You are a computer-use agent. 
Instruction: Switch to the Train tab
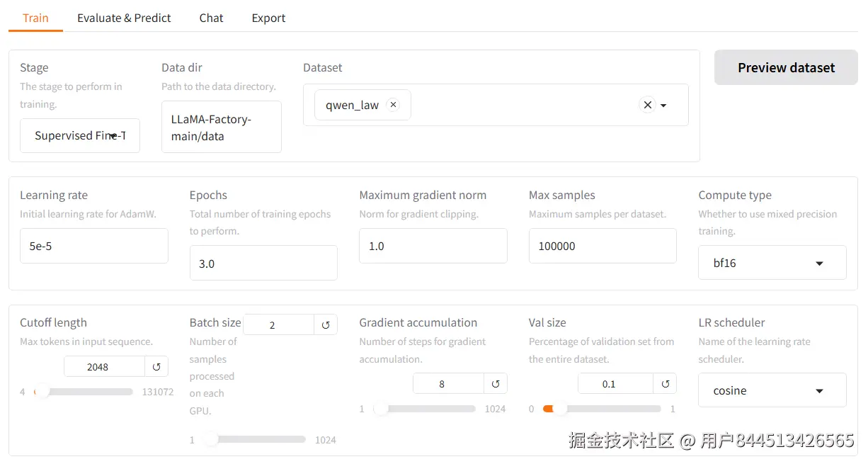point(35,18)
